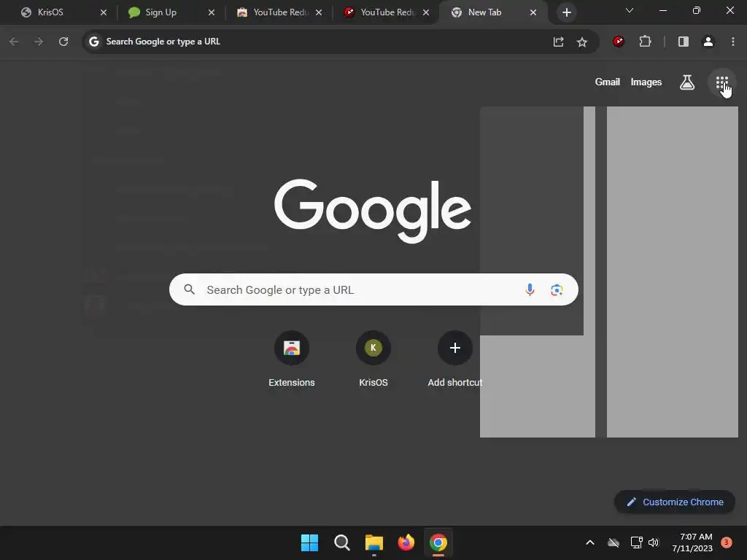Image resolution: width=747 pixels, height=560 pixels.
Task: Click the browser forward arrow
Action: coord(39,42)
